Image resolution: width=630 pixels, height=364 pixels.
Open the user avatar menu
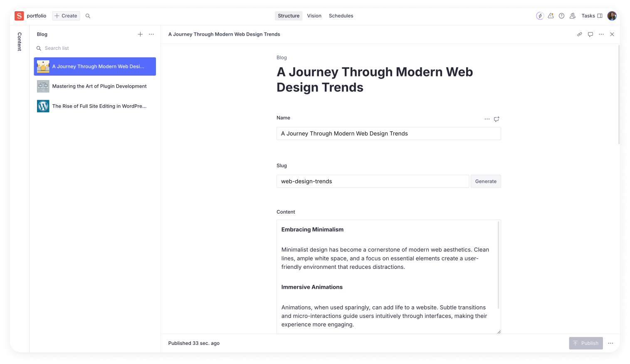point(612,16)
